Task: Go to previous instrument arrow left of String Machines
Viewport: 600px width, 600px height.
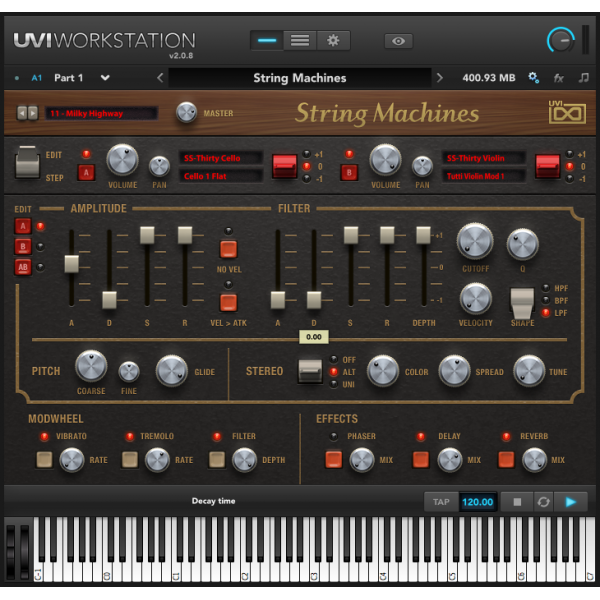Action: pos(160,78)
